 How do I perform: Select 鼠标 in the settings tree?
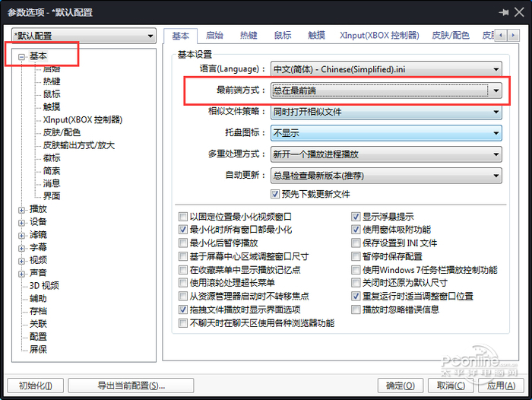(52, 94)
